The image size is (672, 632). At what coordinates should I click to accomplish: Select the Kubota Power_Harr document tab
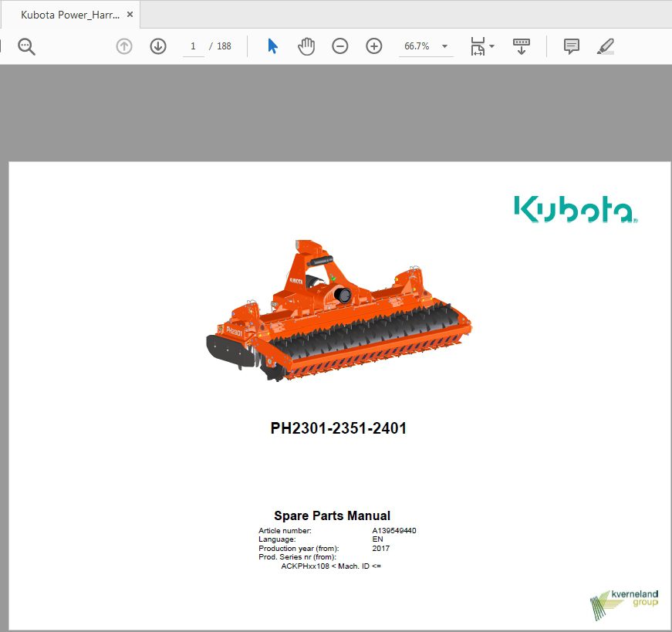coord(70,15)
